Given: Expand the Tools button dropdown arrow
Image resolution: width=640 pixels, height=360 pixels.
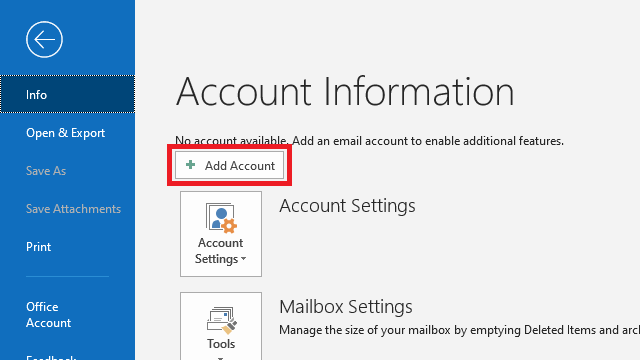Looking at the screenshot, I should [x=220, y=358].
